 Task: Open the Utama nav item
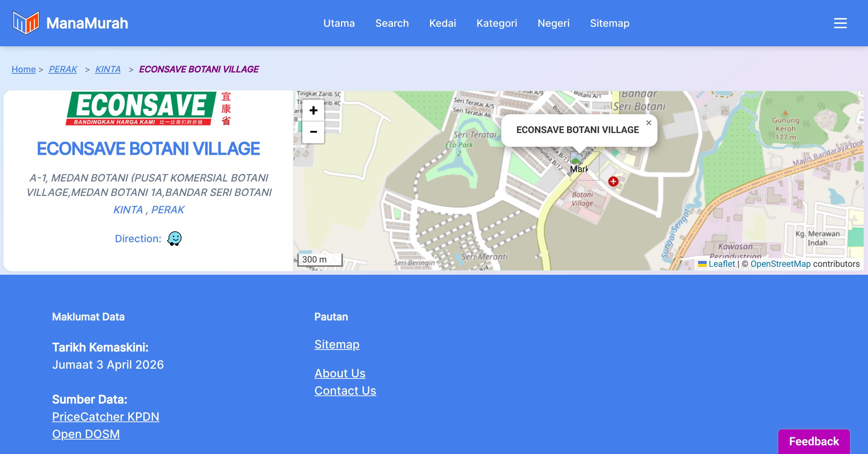(x=339, y=23)
